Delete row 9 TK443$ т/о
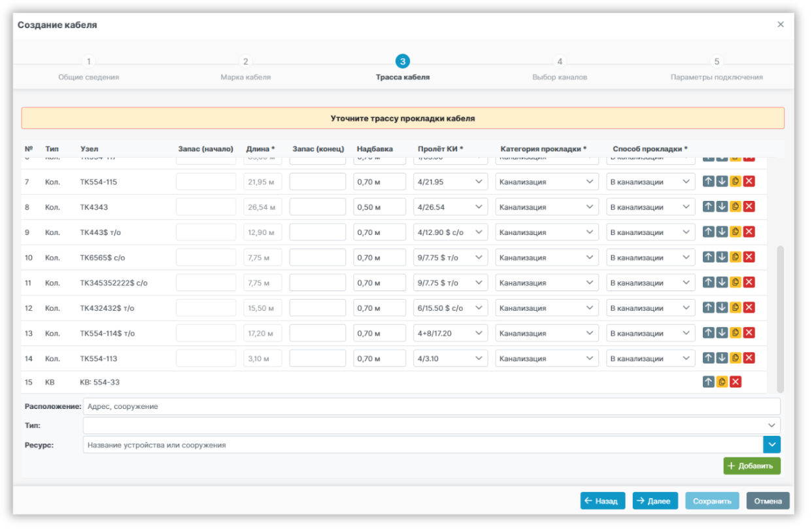812x532 pixels. click(x=749, y=232)
